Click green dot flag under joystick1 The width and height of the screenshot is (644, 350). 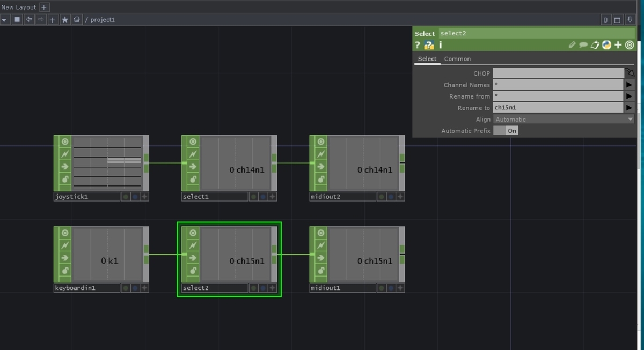coord(126,197)
